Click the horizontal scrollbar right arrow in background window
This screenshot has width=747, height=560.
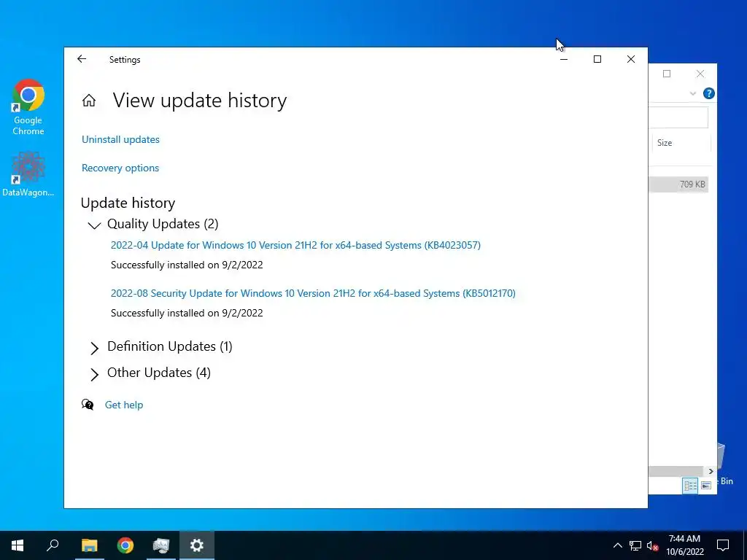(711, 472)
